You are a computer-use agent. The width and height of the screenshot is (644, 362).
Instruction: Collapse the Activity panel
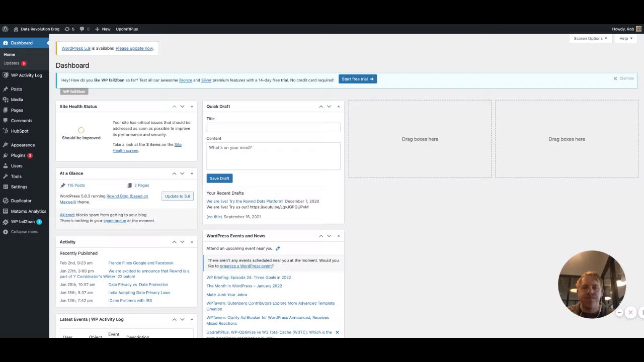[x=192, y=242]
